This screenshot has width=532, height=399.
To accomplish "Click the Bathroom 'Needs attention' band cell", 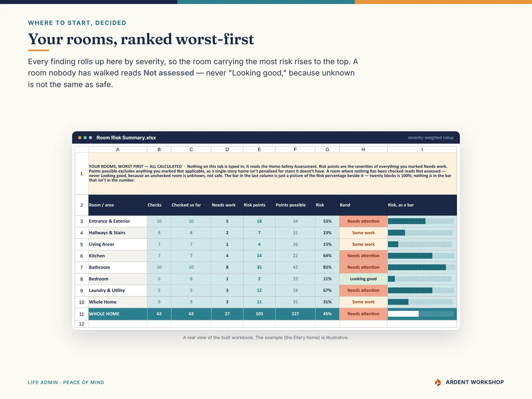I will (363, 267).
